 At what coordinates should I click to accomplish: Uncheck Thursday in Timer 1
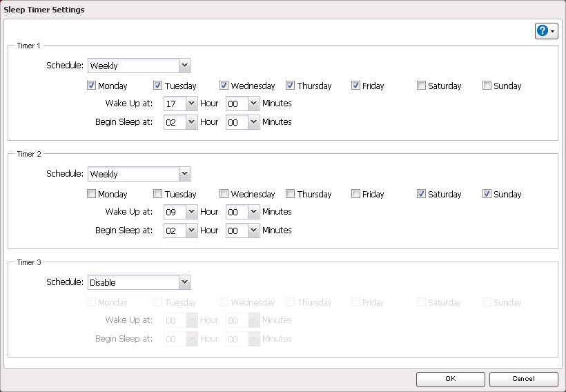pos(290,86)
